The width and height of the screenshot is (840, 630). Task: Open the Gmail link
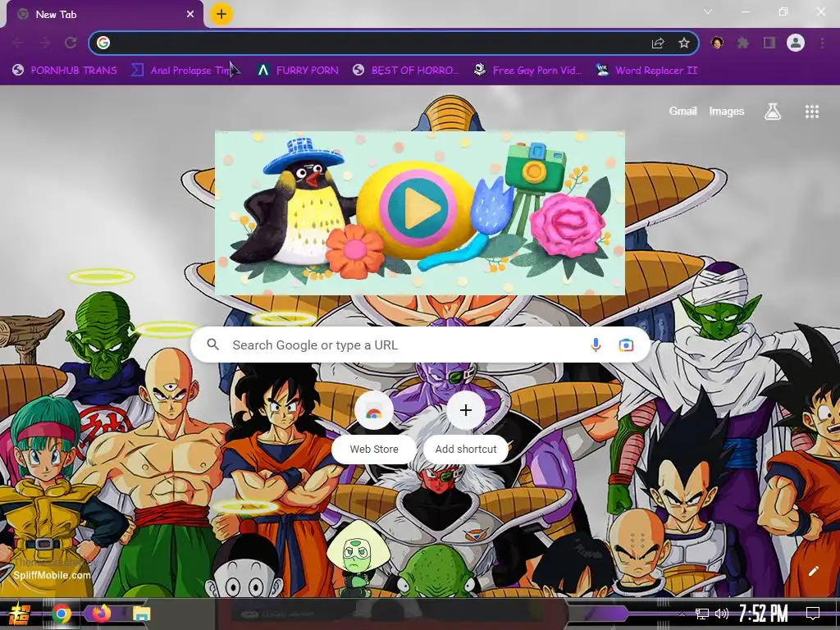pyautogui.click(x=682, y=111)
